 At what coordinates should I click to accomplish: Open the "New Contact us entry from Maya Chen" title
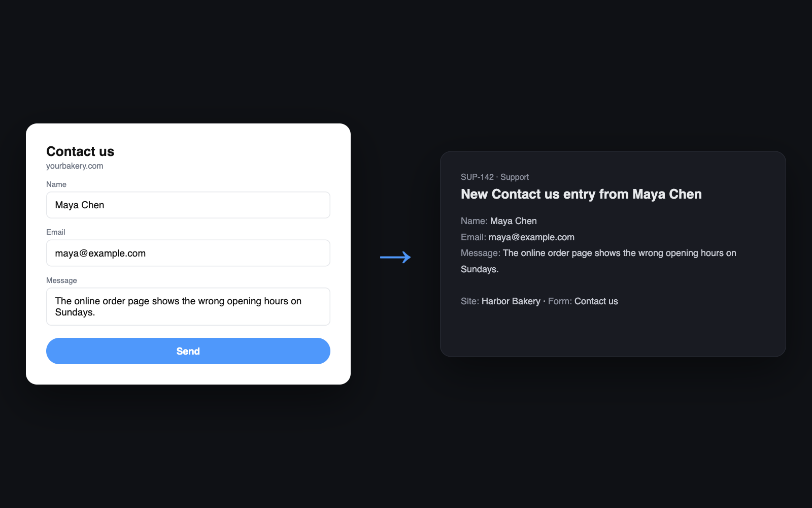coord(581,194)
